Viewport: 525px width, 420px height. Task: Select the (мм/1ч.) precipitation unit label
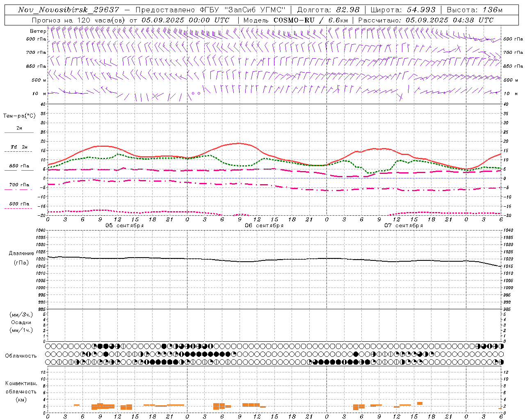pos(21,330)
